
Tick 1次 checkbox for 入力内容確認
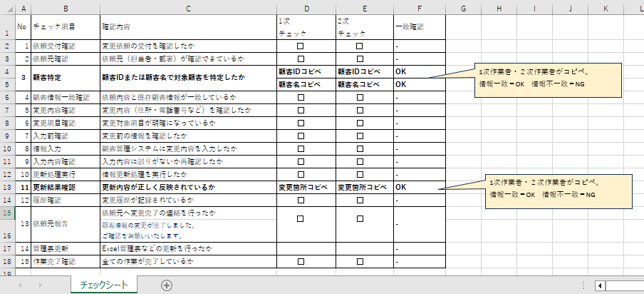pyautogui.click(x=301, y=161)
